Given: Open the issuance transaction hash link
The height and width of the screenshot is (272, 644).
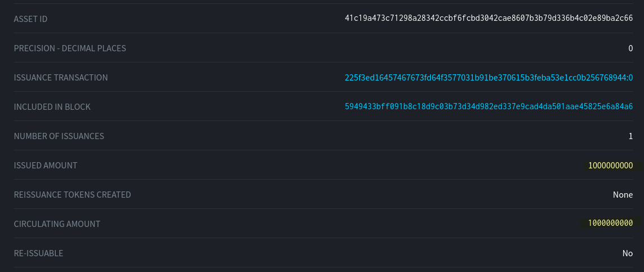Looking at the screenshot, I should coord(489,78).
